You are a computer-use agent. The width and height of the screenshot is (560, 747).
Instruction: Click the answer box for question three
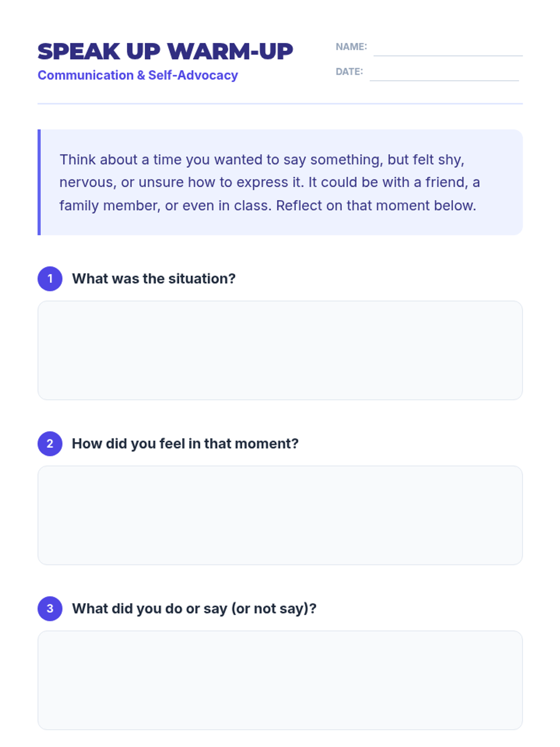pyautogui.click(x=280, y=680)
